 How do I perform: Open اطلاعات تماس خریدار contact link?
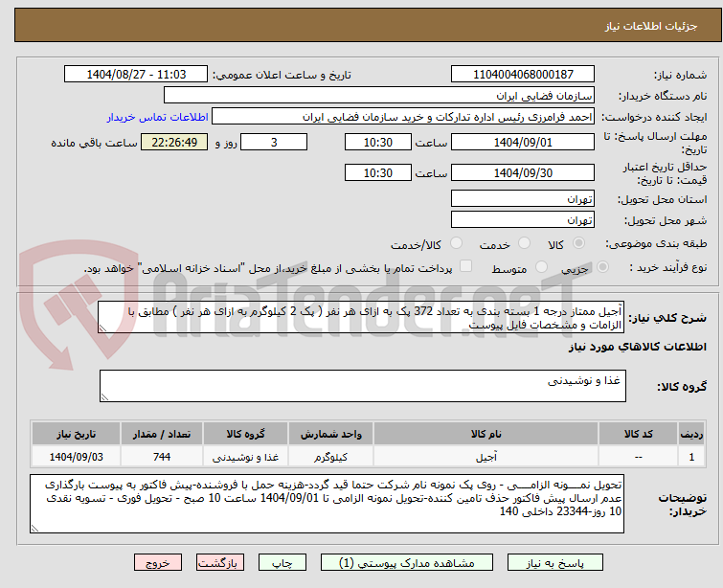click(x=158, y=117)
